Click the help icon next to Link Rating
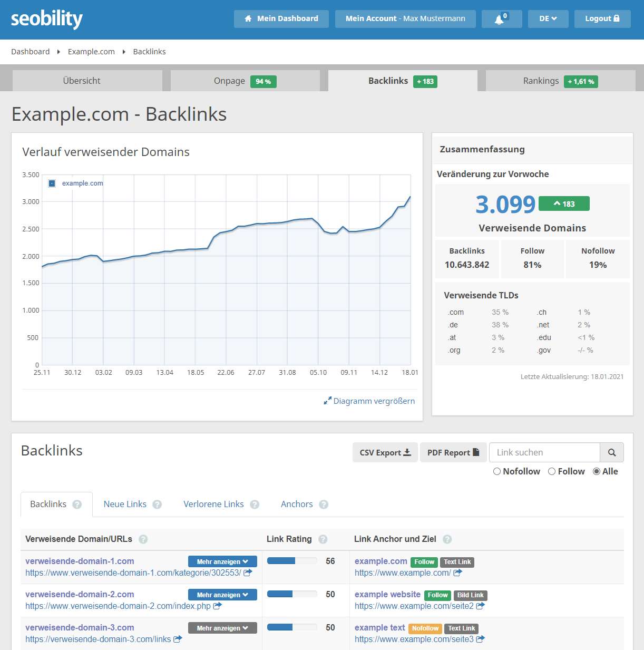 [x=323, y=539]
